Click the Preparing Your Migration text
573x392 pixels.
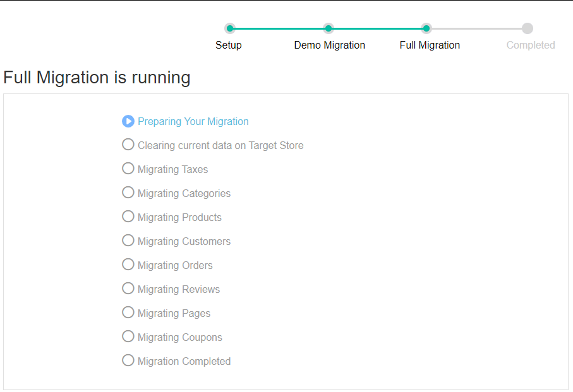[193, 122]
